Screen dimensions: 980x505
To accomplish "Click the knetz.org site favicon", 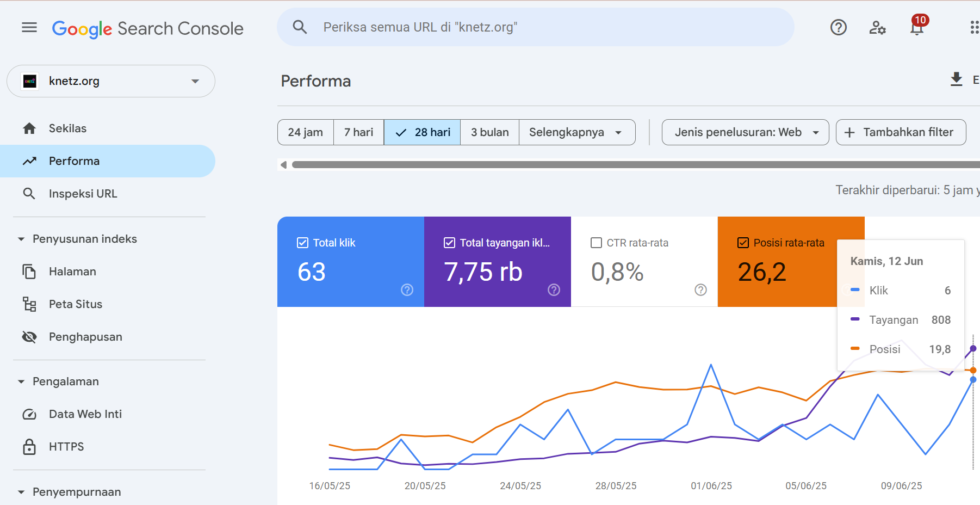I will pos(30,81).
